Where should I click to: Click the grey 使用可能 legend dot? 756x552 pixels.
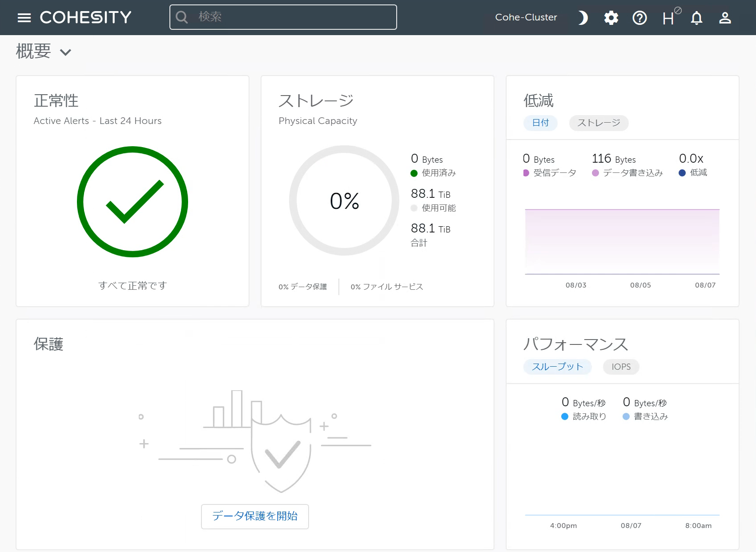(x=414, y=208)
